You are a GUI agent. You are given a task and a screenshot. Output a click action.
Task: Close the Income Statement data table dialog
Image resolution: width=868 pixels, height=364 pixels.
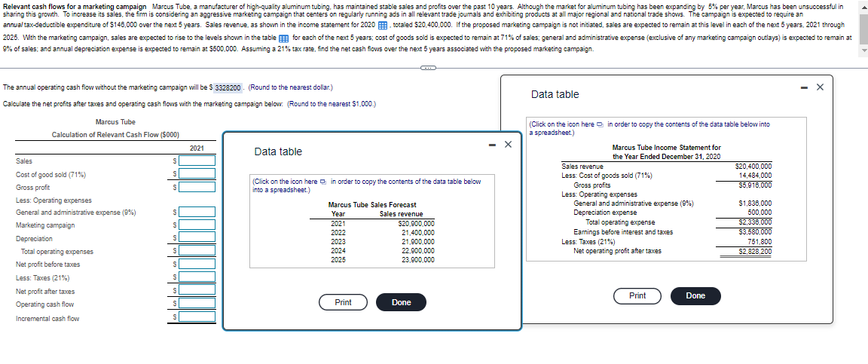tap(820, 87)
